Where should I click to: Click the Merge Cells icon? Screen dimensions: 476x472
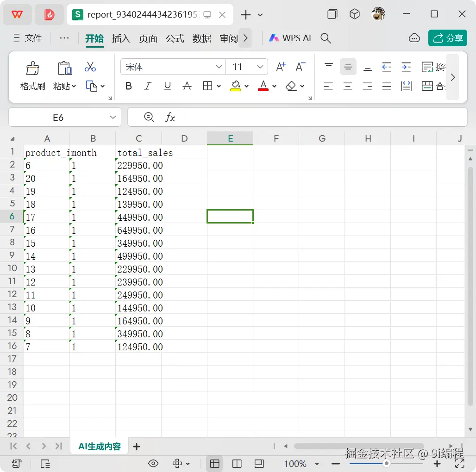coord(427,86)
